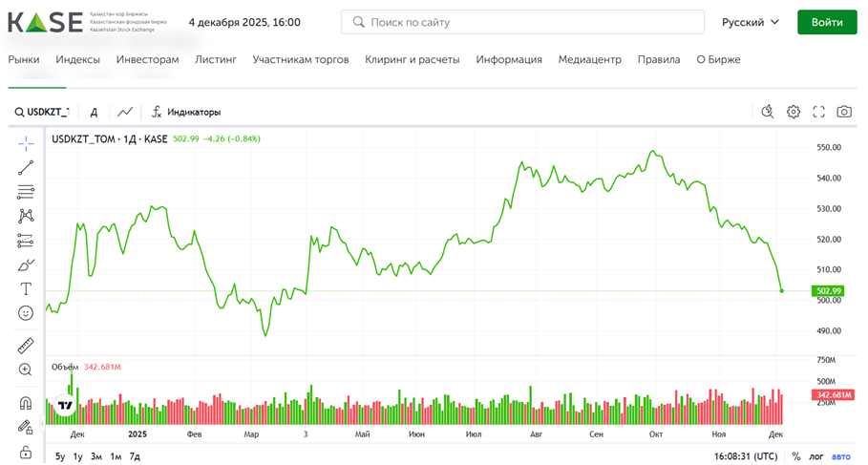Open the chart type line dropdown
This screenshot has height=465, width=868.
click(x=125, y=112)
